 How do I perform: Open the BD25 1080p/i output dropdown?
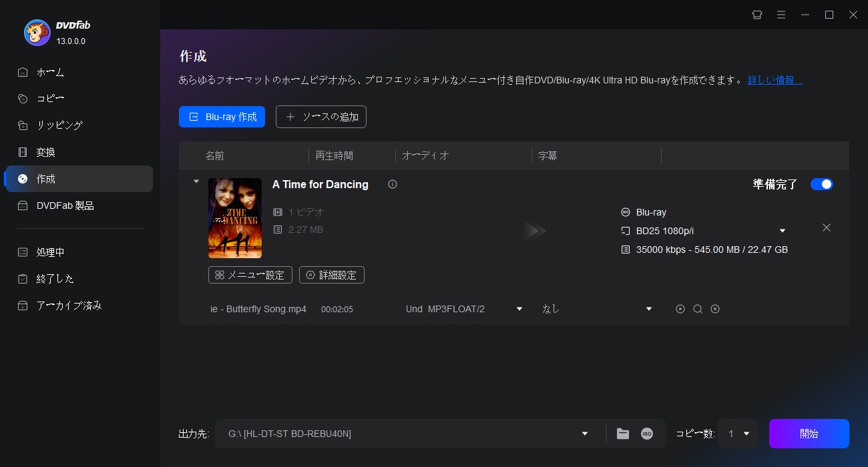click(x=783, y=231)
